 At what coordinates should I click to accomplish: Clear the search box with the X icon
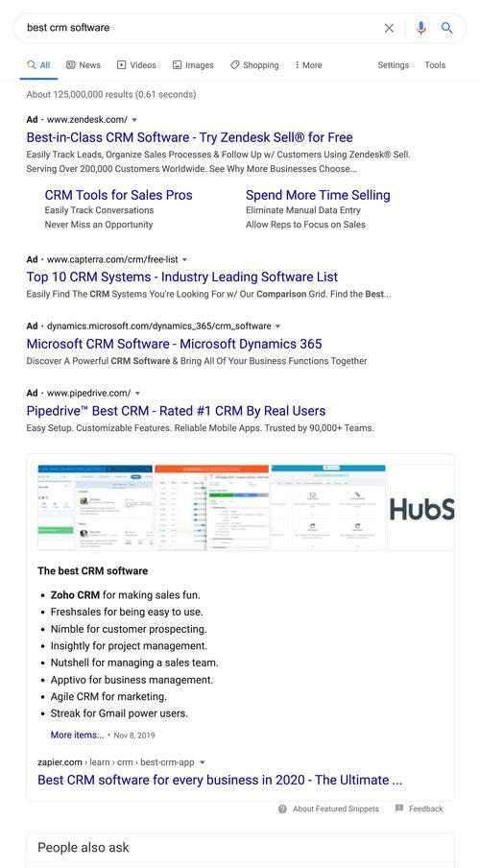(389, 28)
